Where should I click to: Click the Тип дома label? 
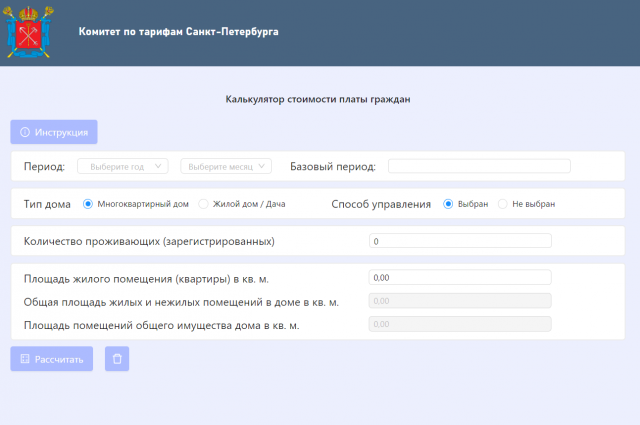coord(47,204)
